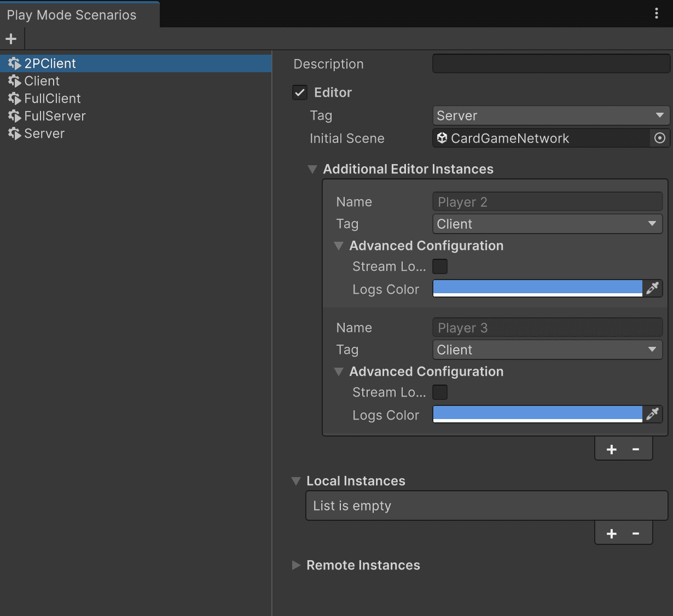The image size is (673, 616).
Task: Select the Play Mode Scenarios tab
Action: point(72,15)
